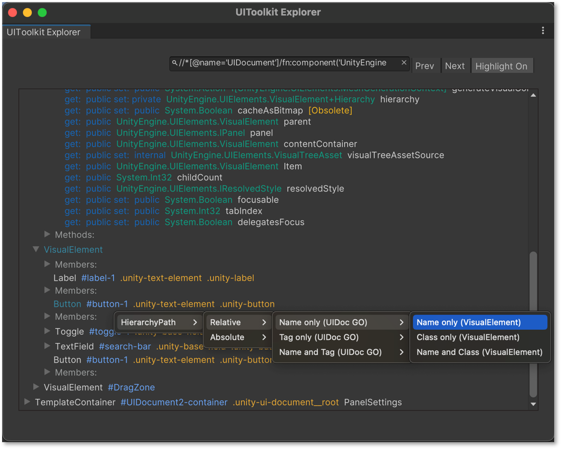Select the UIToolkit Explorer tab
Viewport: 561px width, 449px height.
click(x=46, y=32)
